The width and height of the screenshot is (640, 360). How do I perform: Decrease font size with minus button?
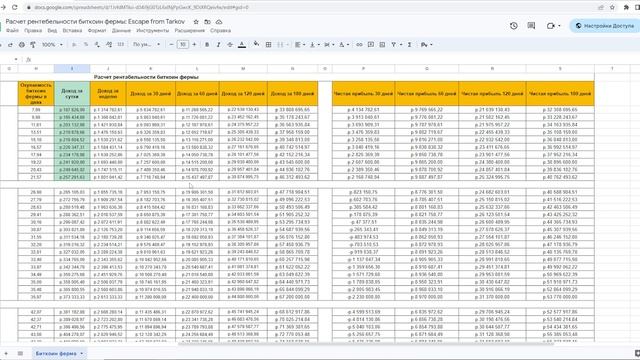click(171, 44)
